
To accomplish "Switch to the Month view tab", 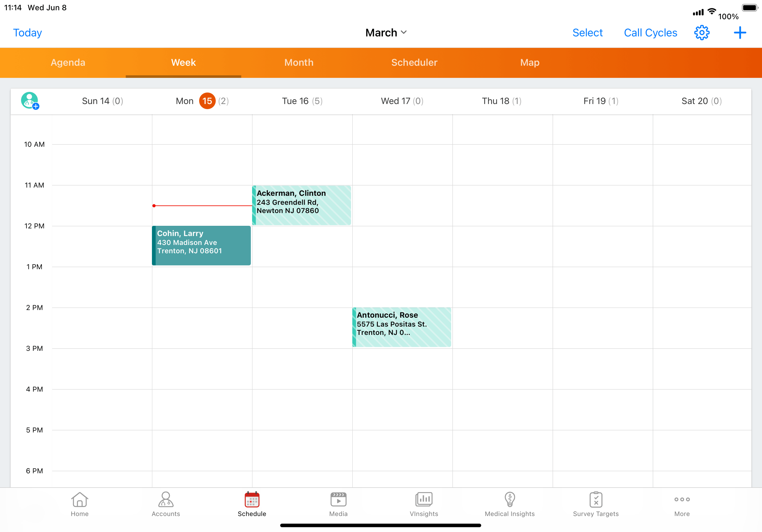I will tap(299, 63).
